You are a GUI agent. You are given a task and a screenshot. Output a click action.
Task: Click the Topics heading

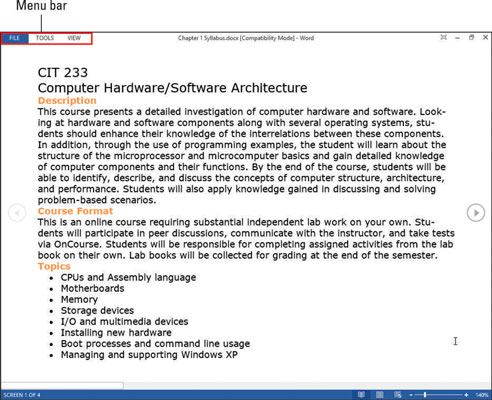(x=54, y=266)
